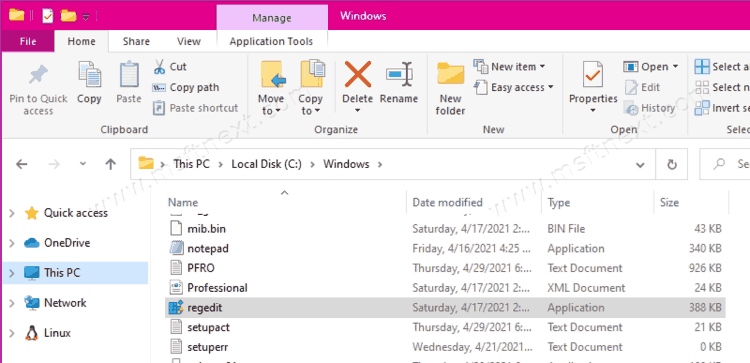Open the Application Tools tab
This screenshot has width=750, height=363.
(271, 42)
